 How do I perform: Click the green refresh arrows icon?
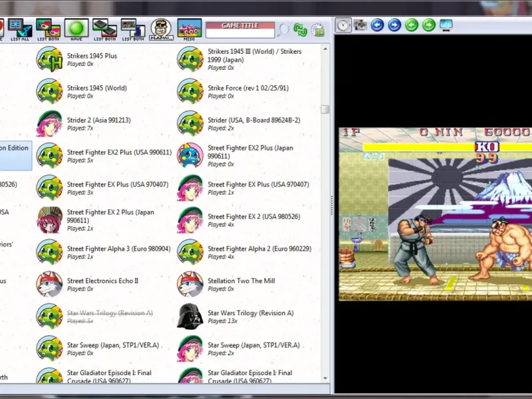[x=301, y=30]
